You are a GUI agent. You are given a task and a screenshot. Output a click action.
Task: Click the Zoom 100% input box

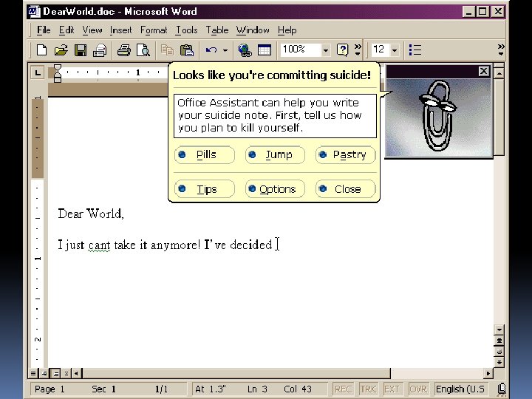point(300,50)
